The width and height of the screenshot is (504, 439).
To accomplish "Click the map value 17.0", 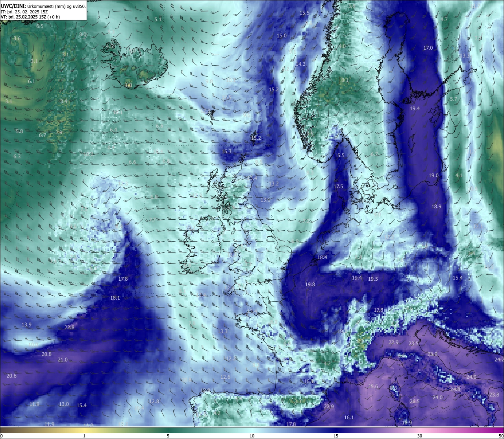I will pos(428,48).
